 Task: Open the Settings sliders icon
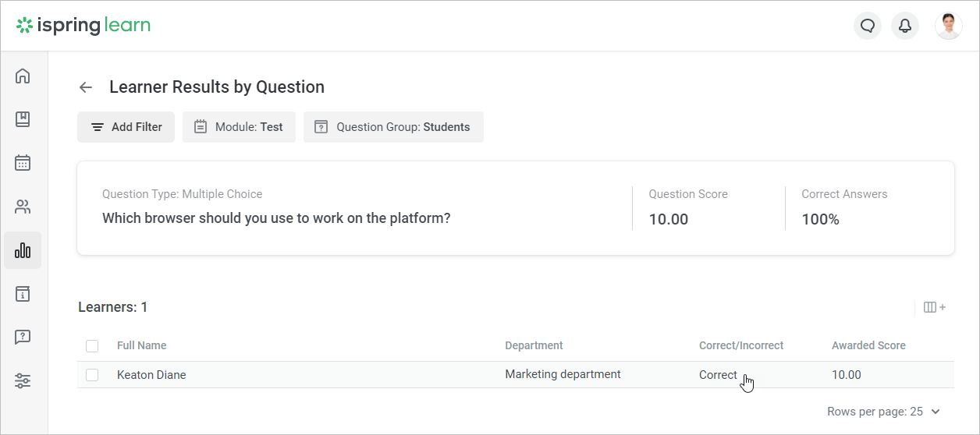[23, 381]
